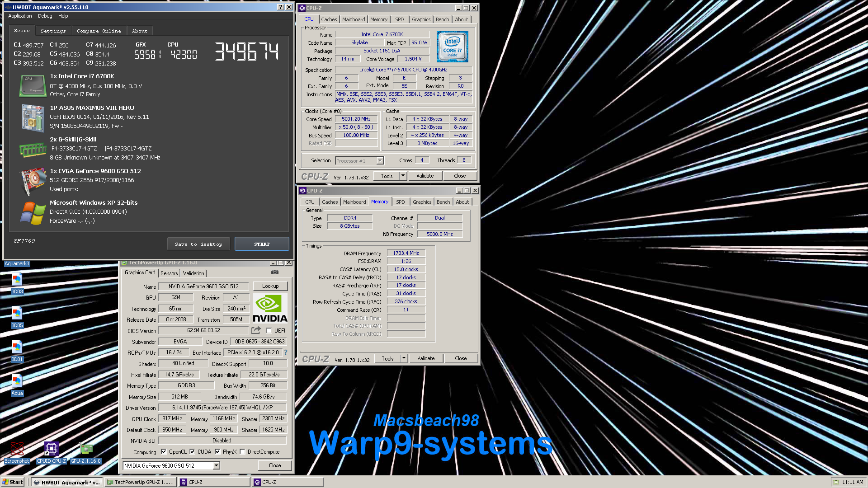Open Bench tab in lower CPU-Z window
The width and height of the screenshot is (868, 488).
pyautogui.click(x=443, y=202)
